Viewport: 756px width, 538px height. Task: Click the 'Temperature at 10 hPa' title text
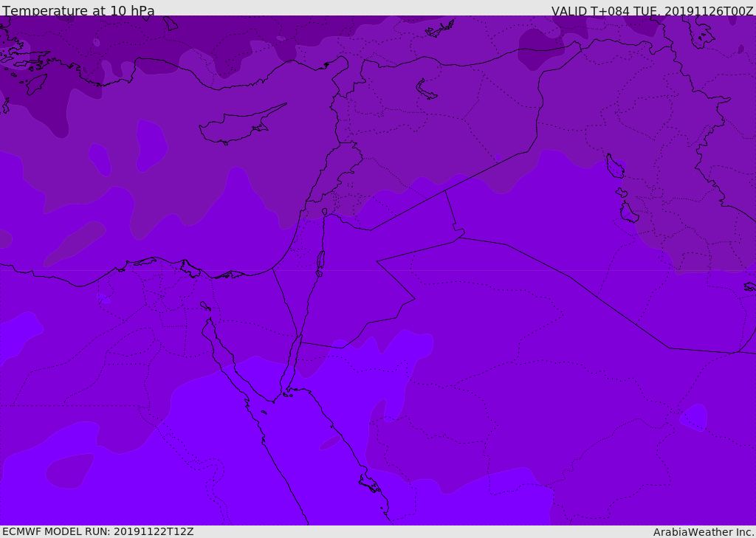click(x=78, y=10)
